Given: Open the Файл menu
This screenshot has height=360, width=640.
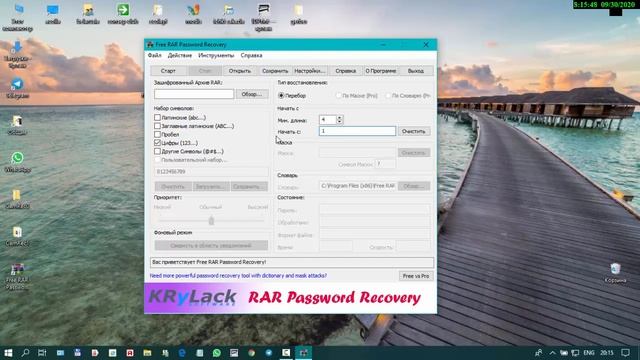Looking at the screenshot, I should (x=154, y=56).
